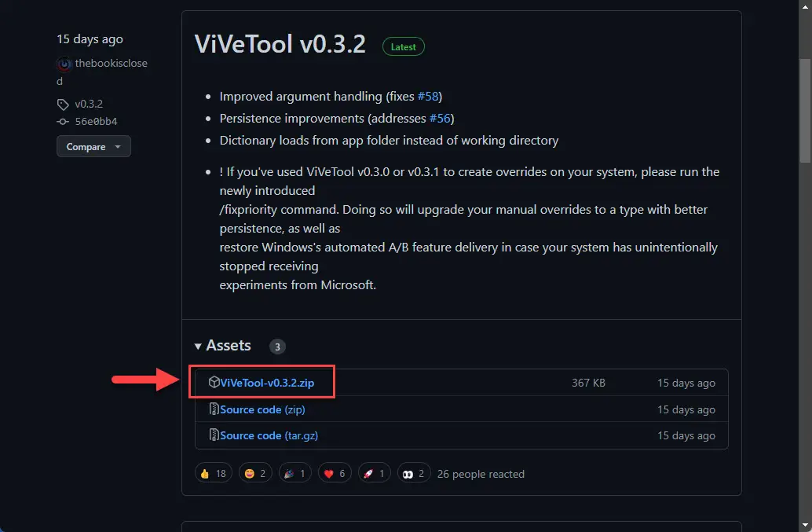812x532 pixels.
Task: Click the package icon next to ViVeTool-v0.3.2.zip
Action: [212, 383]
